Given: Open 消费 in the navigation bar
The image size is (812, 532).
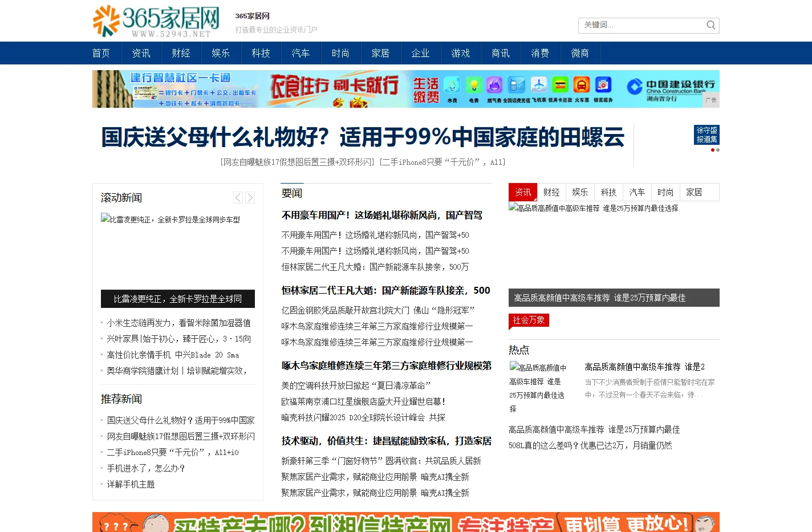Looking at the screenshot, I should [x=540, y=53].
